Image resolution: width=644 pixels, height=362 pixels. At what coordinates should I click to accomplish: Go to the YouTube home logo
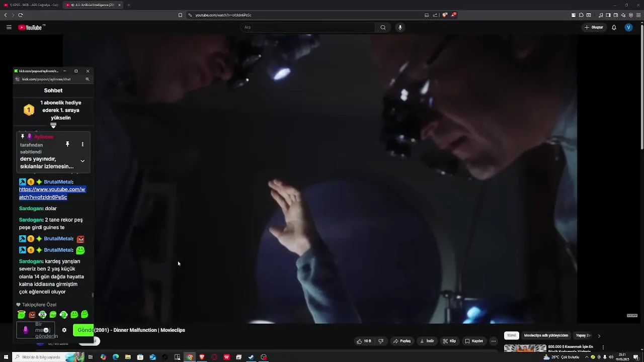click(x=31, y=28)
